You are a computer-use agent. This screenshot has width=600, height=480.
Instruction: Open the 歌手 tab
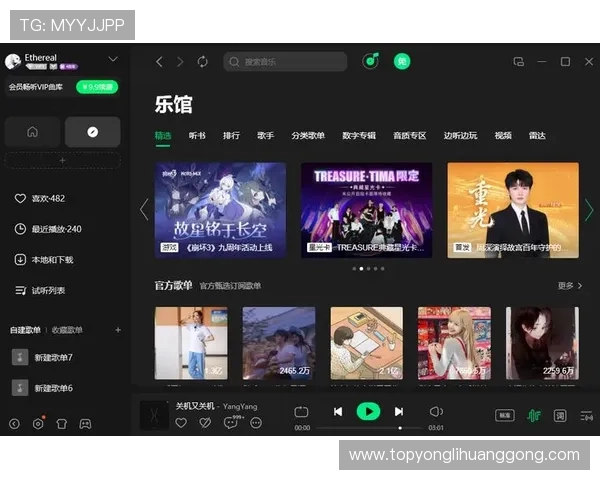pos(266,136)
